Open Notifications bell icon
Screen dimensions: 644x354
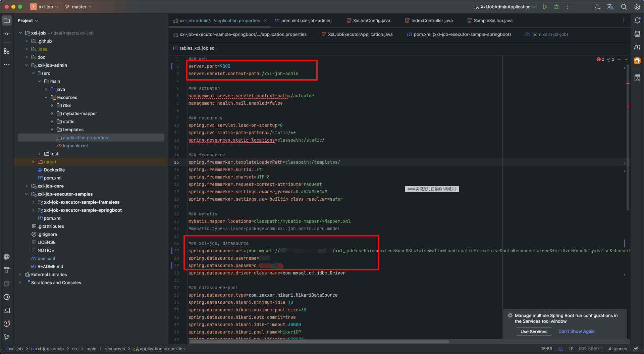[x=637, y=20]
